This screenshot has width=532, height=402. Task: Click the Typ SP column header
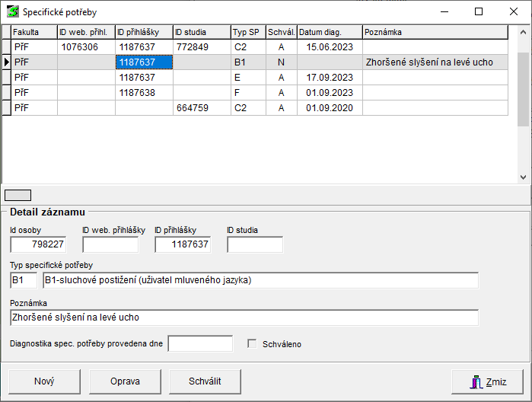[x=248, y=32]
